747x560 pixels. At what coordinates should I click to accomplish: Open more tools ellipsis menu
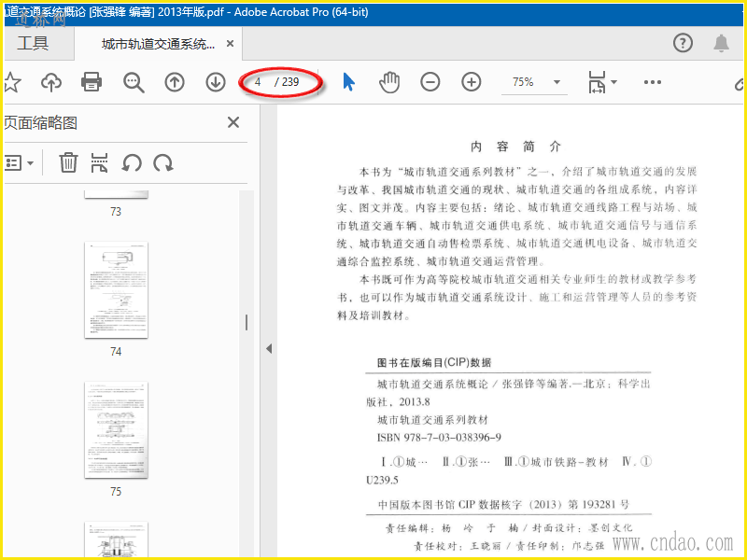pos(652,82)
